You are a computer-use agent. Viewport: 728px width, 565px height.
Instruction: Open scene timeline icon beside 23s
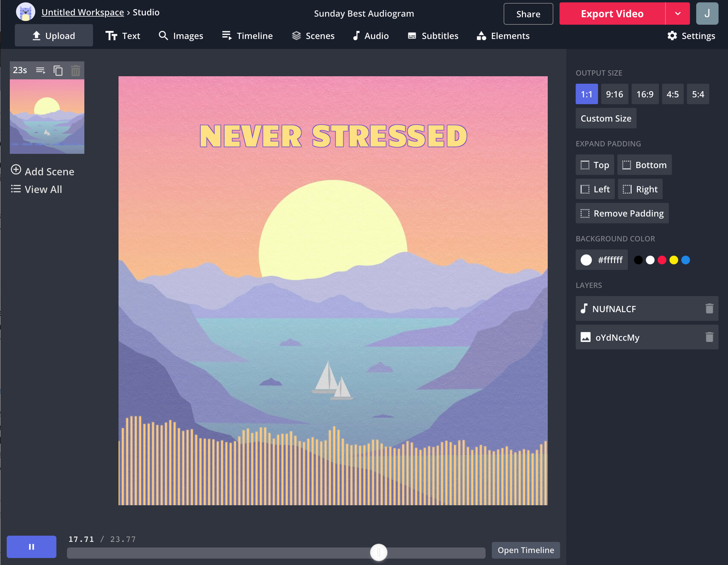click(x=40, y=70)
